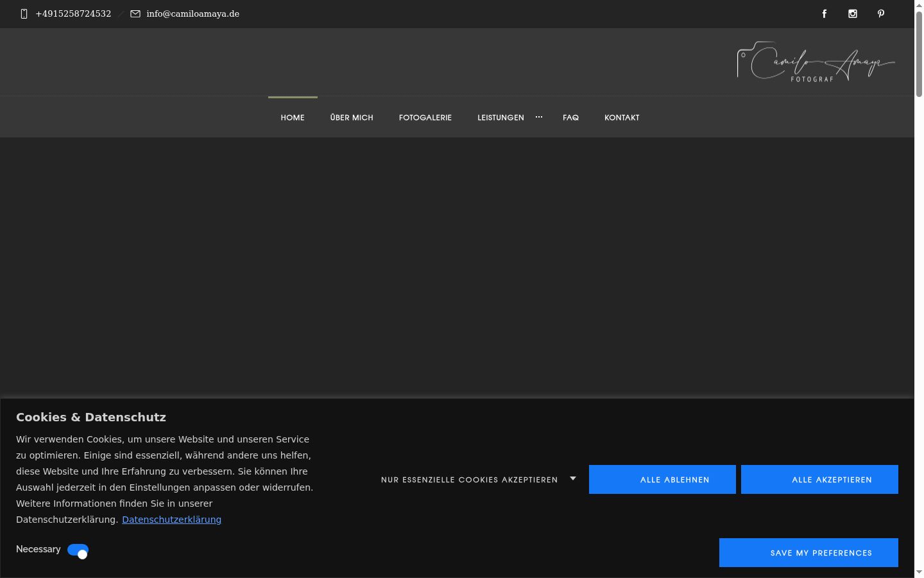Open the Facebook social icon
The width and height of the screenshot is (924, 578).
(825, 13)
